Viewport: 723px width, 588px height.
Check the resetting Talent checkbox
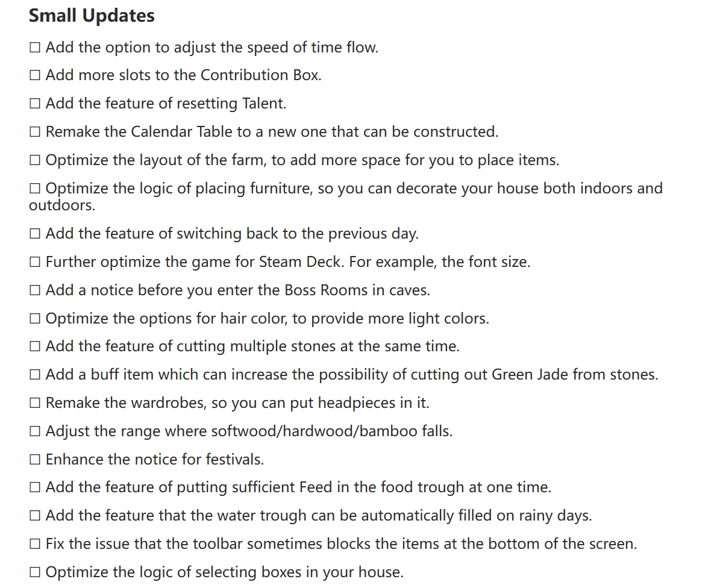click(x=35, y=104)
